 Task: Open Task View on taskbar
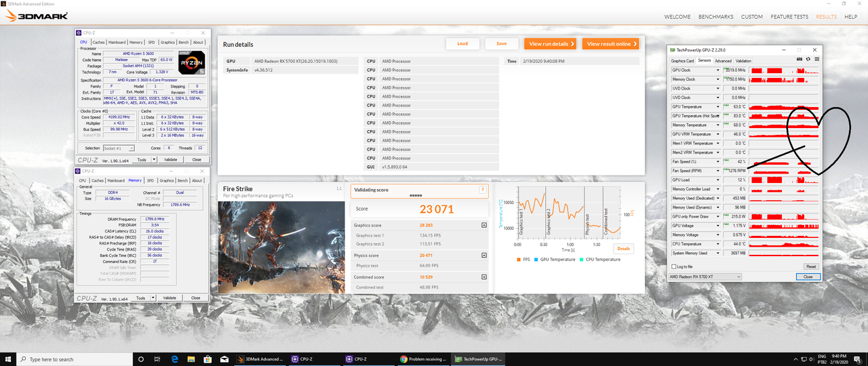pyautogui.click(x=158, y=359)
